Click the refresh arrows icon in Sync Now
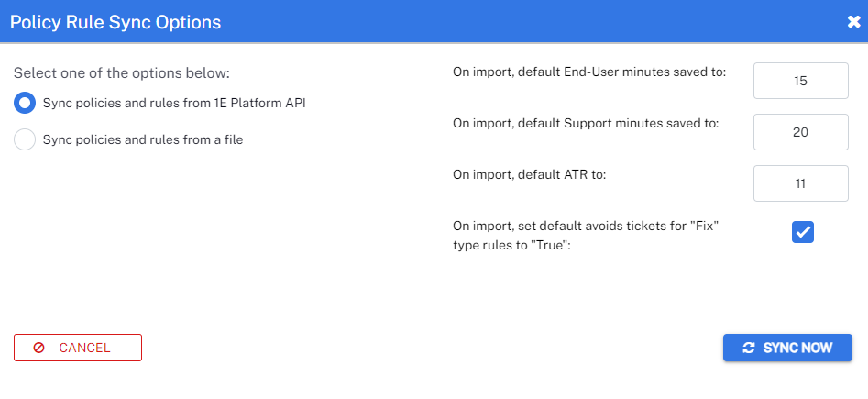This screenshot has width=868, height=399. 749,349
